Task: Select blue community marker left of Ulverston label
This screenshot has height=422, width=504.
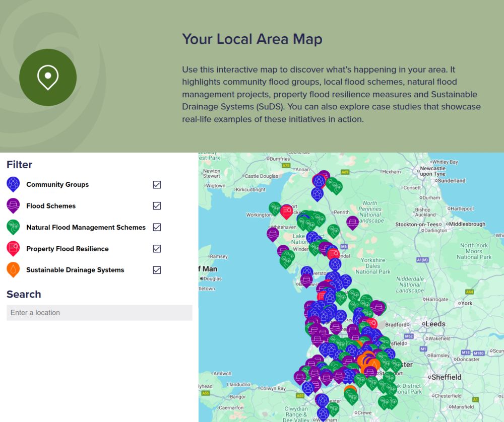Action: click(306, 272)
